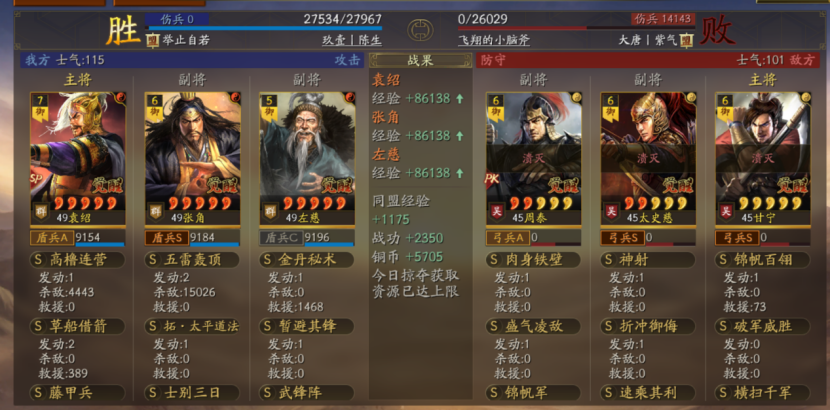Click the alliance badge beside 大唐 | 紫气
The height and width of the screenshot is (410, 830).
tap(687, 40)
